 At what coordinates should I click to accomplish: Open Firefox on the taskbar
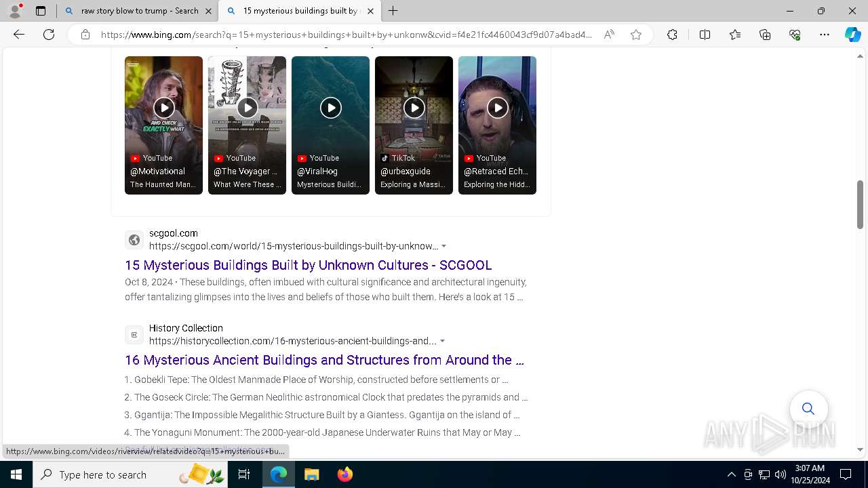pos(344,474)
